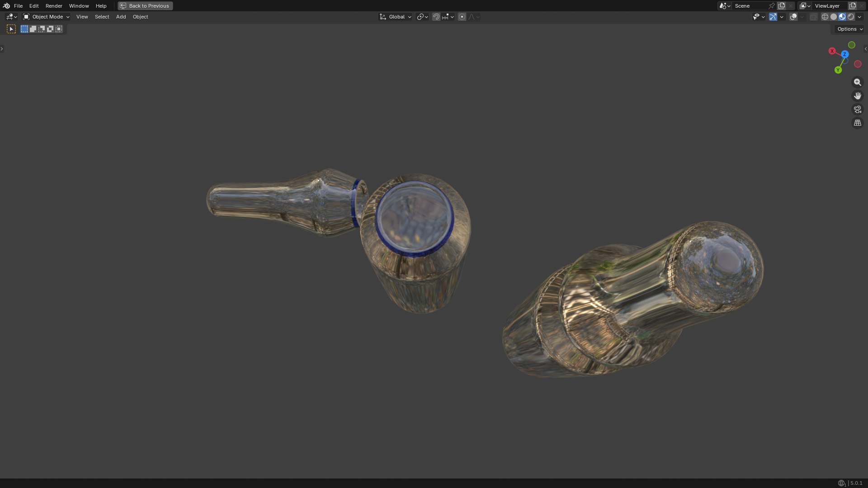Image resolution: width=868 pixels, height=488 pixels.
Task: Open selectability and visibility dropdown
Action: [759, 17]
